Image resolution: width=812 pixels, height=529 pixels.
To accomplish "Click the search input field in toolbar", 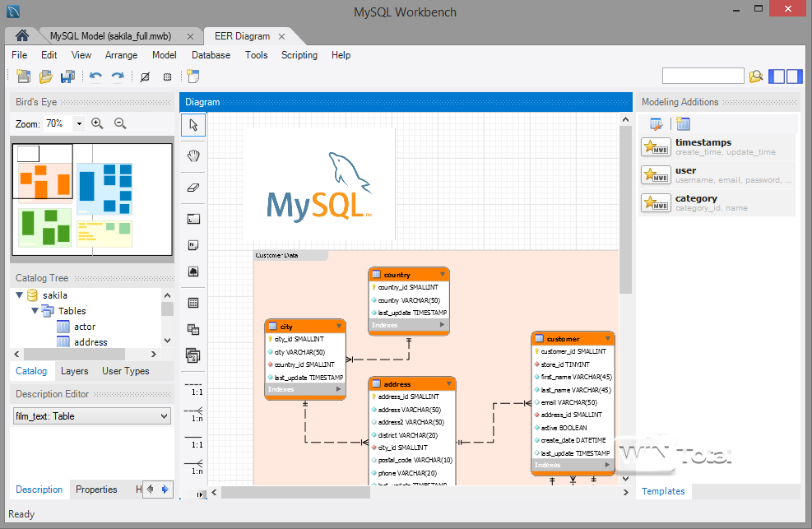I will click(x=703, y=76).
